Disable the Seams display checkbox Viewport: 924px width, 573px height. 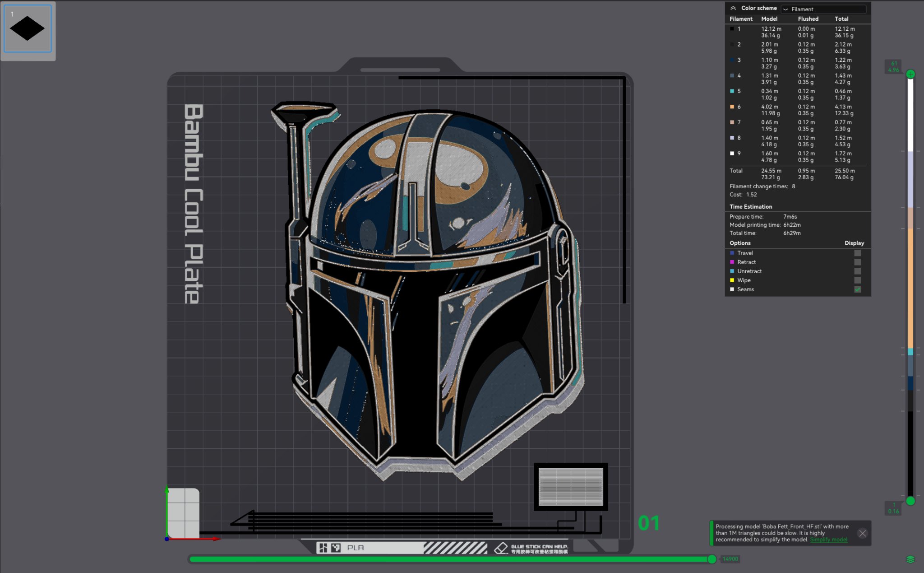857,289
